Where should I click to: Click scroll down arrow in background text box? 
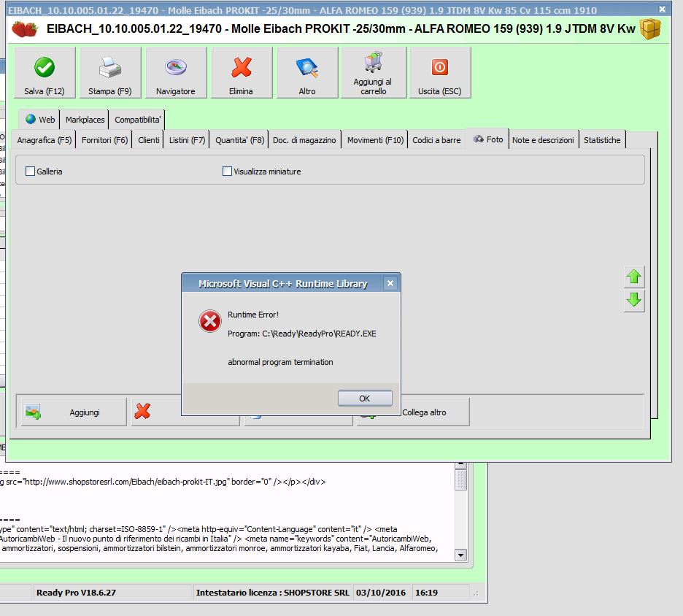[460, 555]
